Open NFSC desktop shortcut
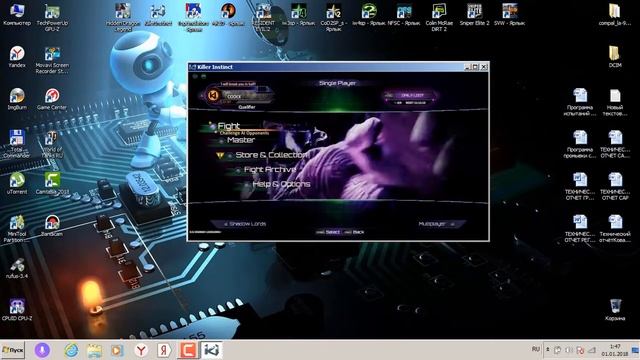Screen dimensions: 640x360 tap(404, 14)
